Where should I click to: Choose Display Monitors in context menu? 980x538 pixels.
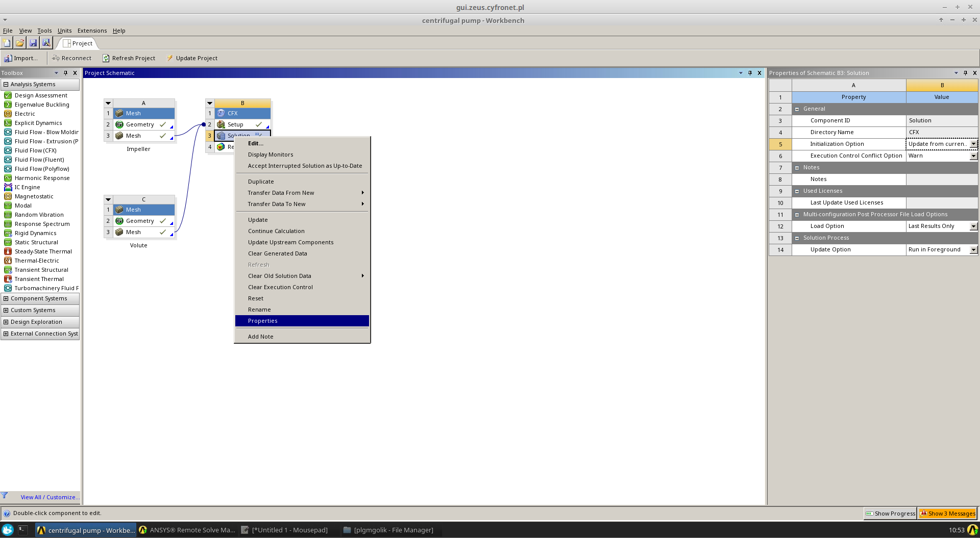(x=302, y=155)
